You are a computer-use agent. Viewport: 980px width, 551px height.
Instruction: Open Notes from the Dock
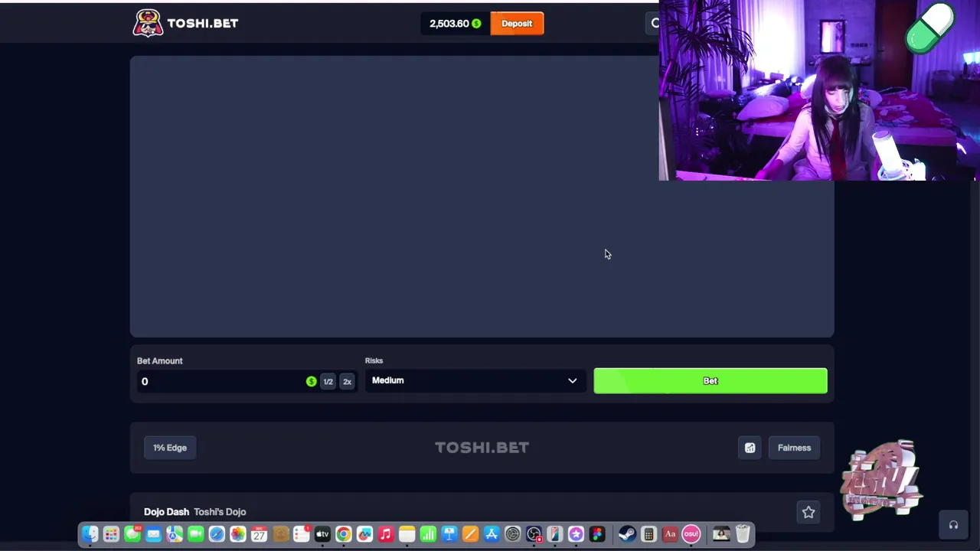pos(407,533)
